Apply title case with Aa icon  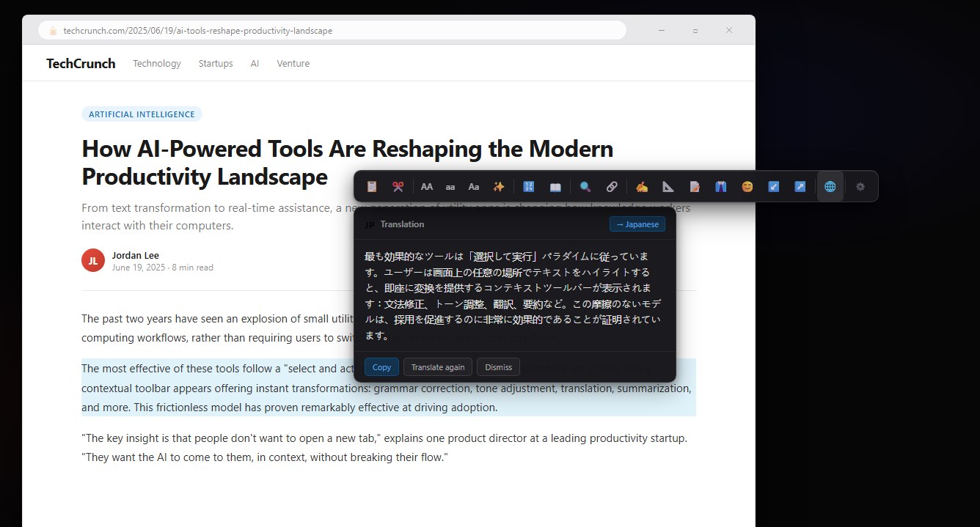474,187
